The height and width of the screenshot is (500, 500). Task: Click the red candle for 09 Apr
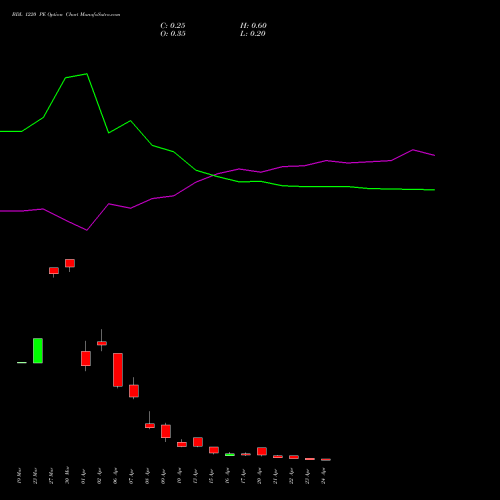(166, 431)
